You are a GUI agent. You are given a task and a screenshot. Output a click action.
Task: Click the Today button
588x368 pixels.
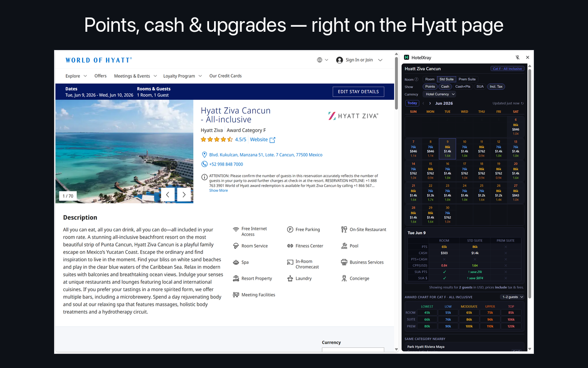[x=412, y=103]
